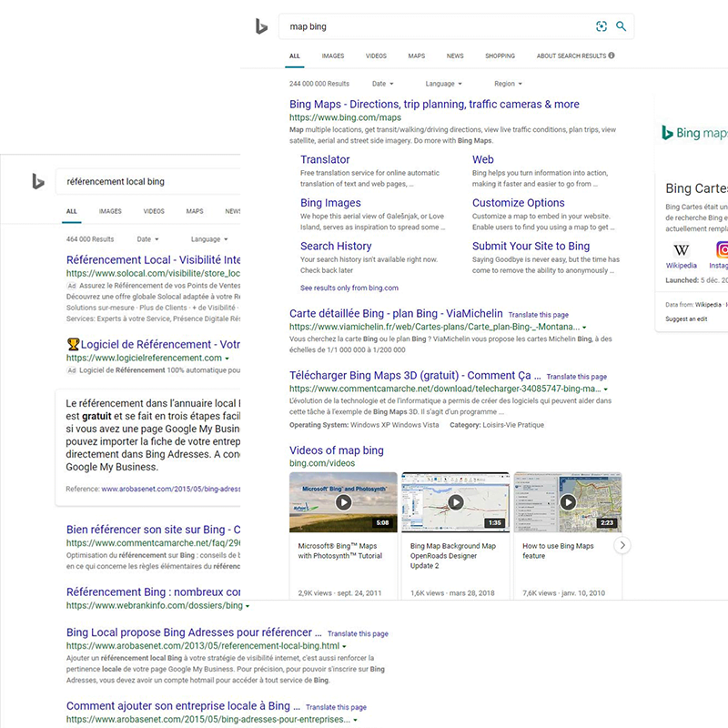Click the Wikipedia W icon in the Bing Cartes panel
The width and height of the screenshot is (728, 728).
(x=681, y=250)
